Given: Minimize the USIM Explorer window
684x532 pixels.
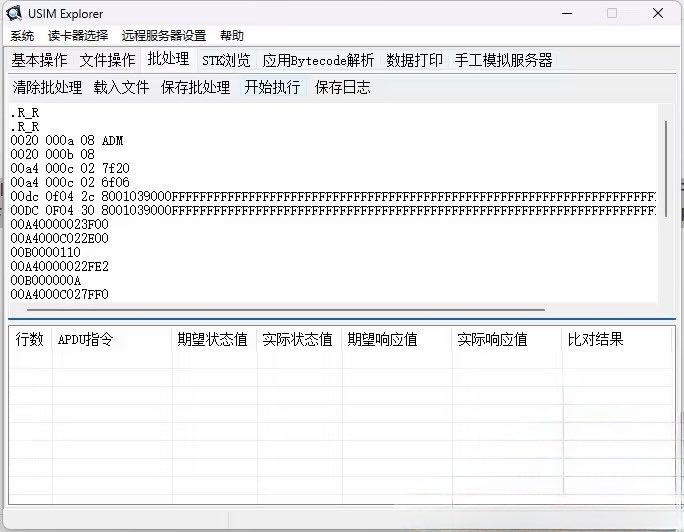Looking at the screenshot, I should pyautogui.click(x=567, y=14).
